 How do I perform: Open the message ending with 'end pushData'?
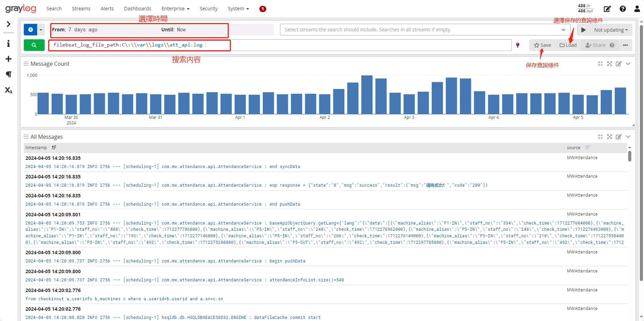point(163,204)
